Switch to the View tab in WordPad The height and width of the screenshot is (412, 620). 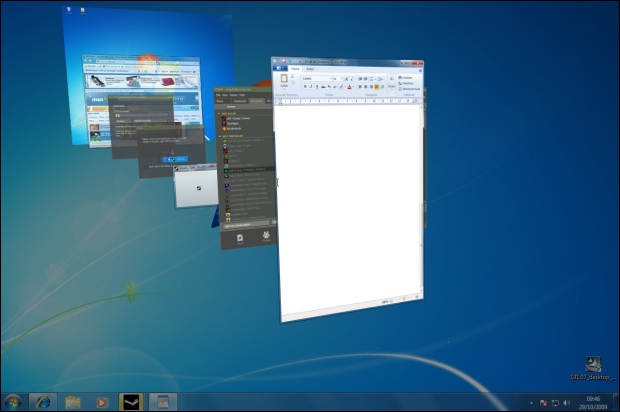309,68
